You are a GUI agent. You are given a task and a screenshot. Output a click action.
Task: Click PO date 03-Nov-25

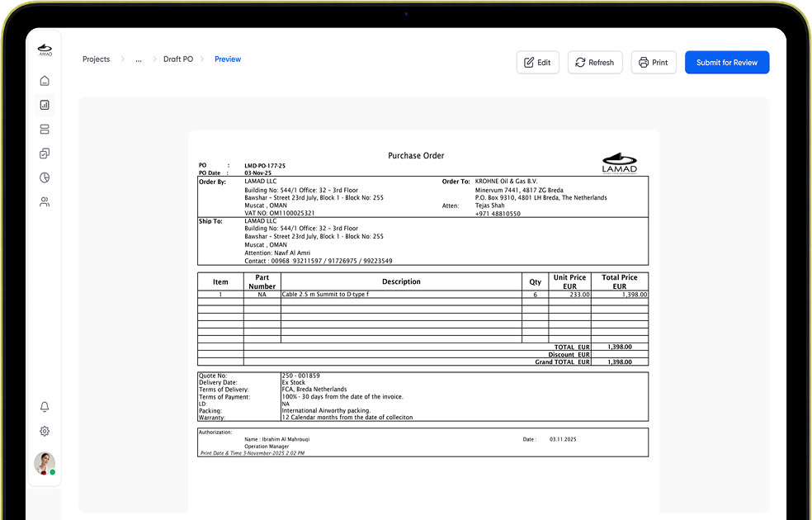(258, 173)
